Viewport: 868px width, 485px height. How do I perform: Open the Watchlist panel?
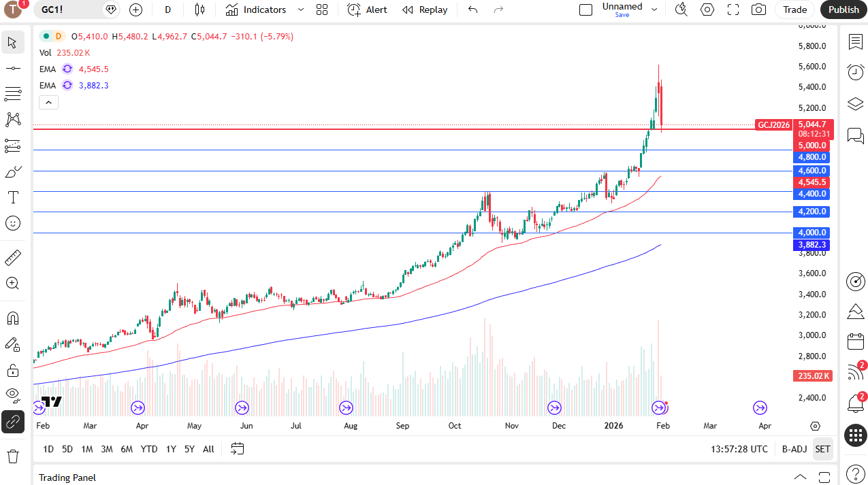click(x=855, y=41)
